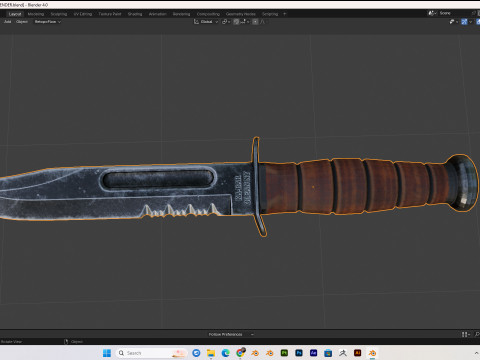Open the proportional editing falloff menu

(x=263, y=22)
